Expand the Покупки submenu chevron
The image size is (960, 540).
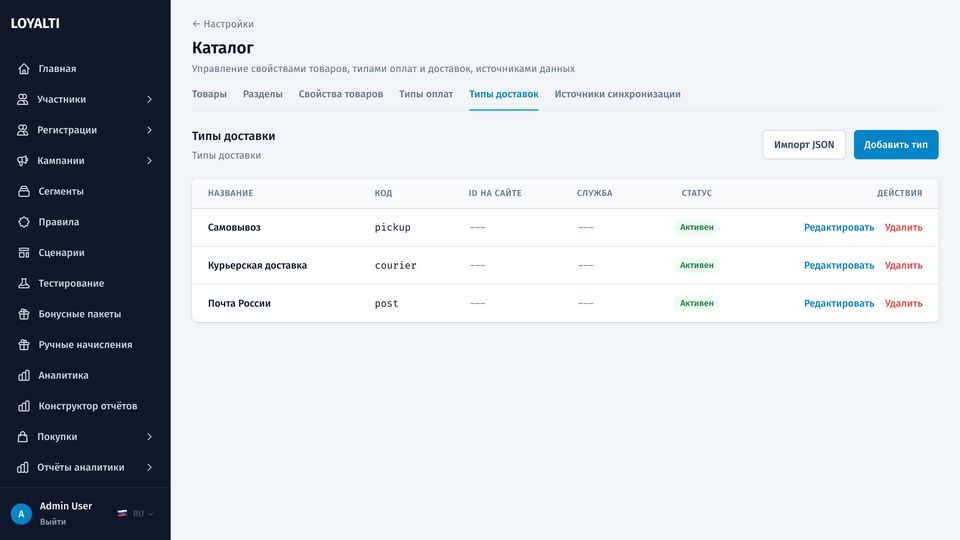149,437
